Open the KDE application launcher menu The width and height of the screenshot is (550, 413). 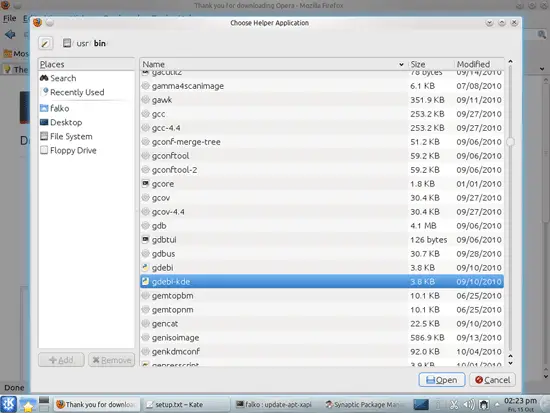[8, 404]
